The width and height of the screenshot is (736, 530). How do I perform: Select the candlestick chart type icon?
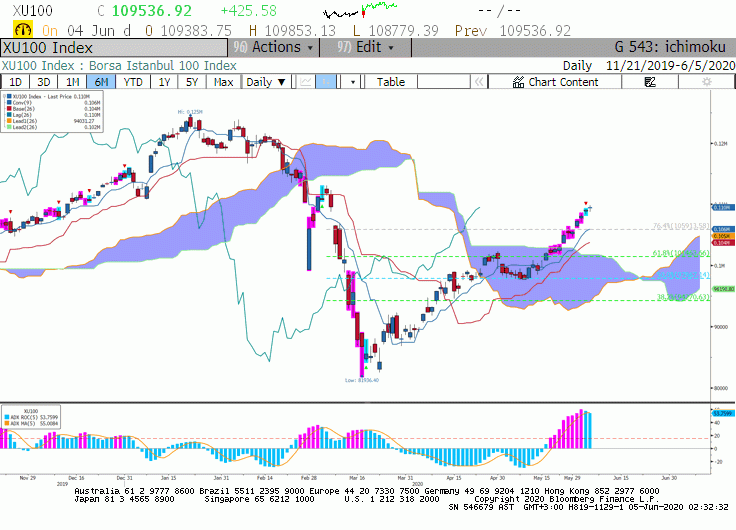[x=326, y=82]
